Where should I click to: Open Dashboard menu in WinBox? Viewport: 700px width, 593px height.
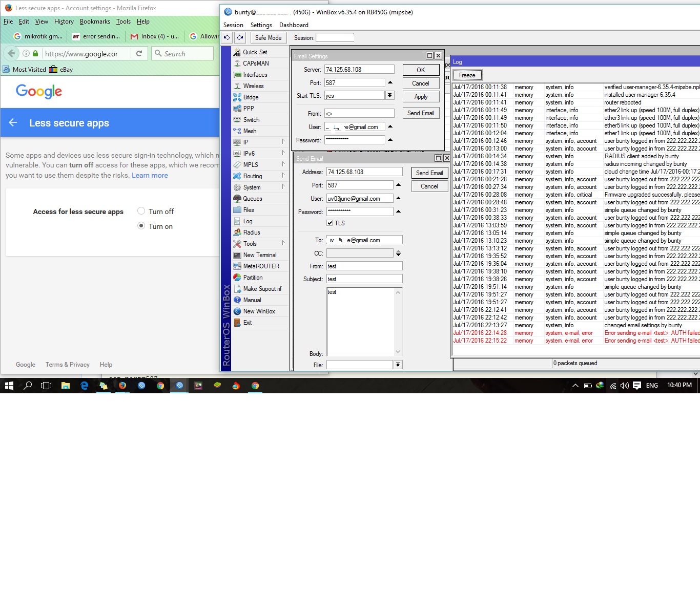tap(294, 25)
